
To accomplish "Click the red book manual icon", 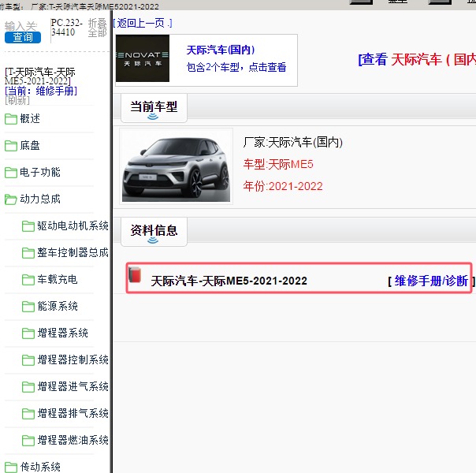I will [135, 274].
